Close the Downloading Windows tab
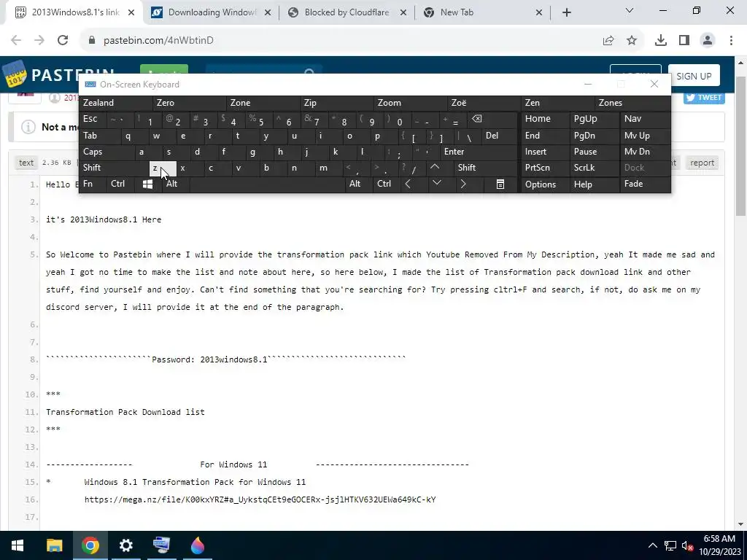The height and width of the screenshot is (560, 747). click(268, 13)
